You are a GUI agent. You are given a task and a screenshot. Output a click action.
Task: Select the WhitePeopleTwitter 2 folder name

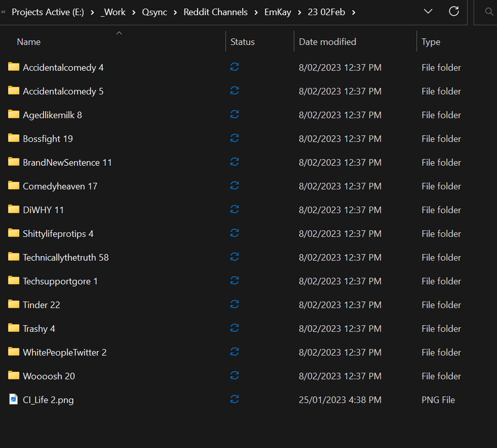point(64,353)
